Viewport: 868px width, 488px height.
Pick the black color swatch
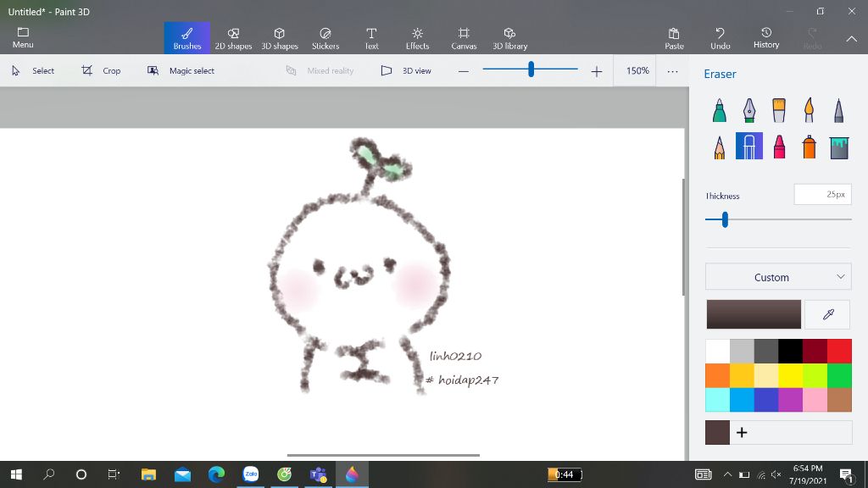[x=791, y=351]
